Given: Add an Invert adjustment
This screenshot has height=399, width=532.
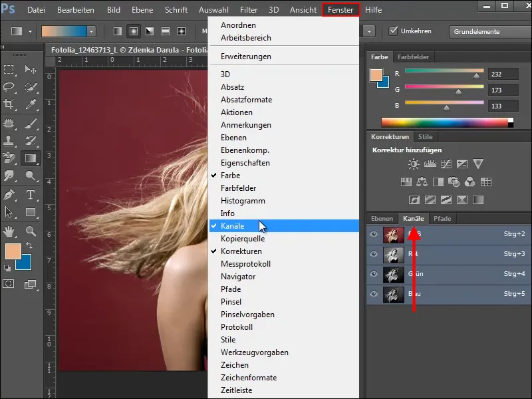Looking at the screenshot, I should pyautogui.click(x=414, y=200).
